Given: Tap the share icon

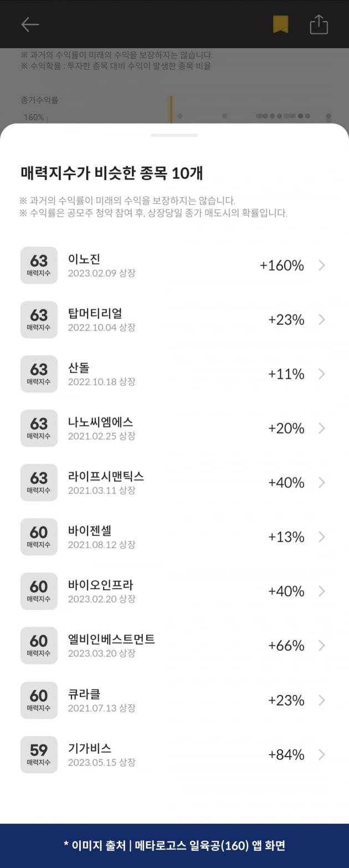Looking at the screenshot, I should pos(319,24).
